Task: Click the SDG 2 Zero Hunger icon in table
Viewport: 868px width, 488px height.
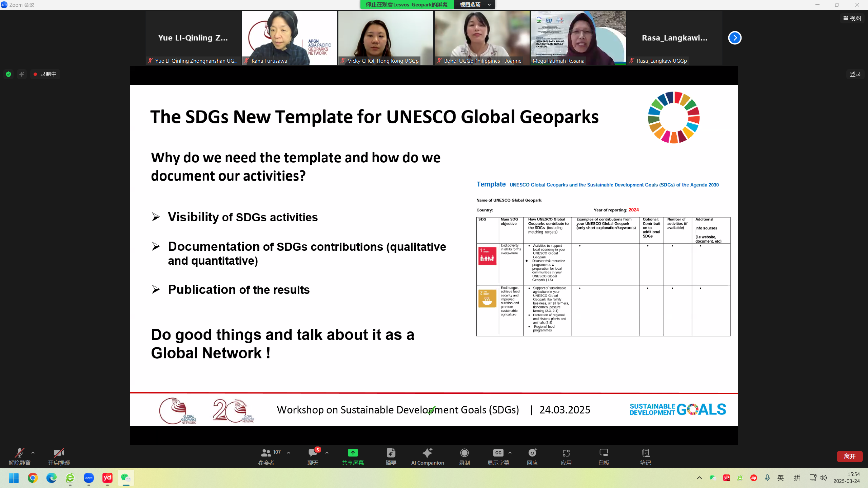Action: [487, 298]
